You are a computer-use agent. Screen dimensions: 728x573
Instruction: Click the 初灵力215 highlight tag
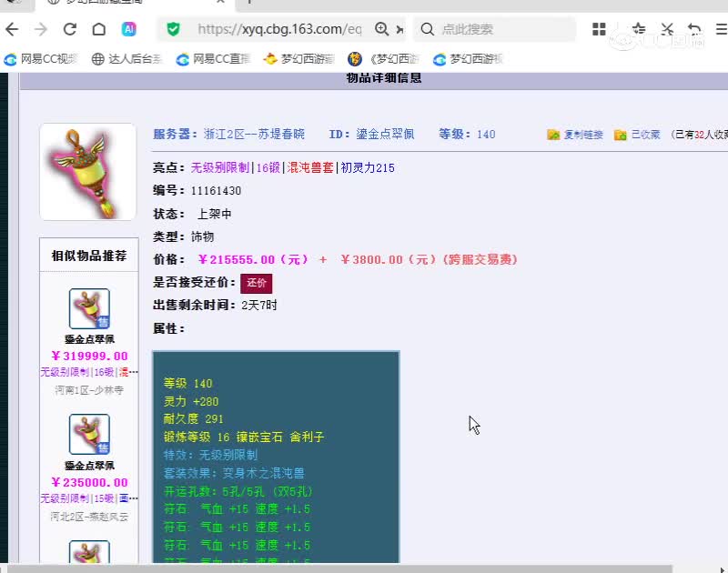click(368, 167)
